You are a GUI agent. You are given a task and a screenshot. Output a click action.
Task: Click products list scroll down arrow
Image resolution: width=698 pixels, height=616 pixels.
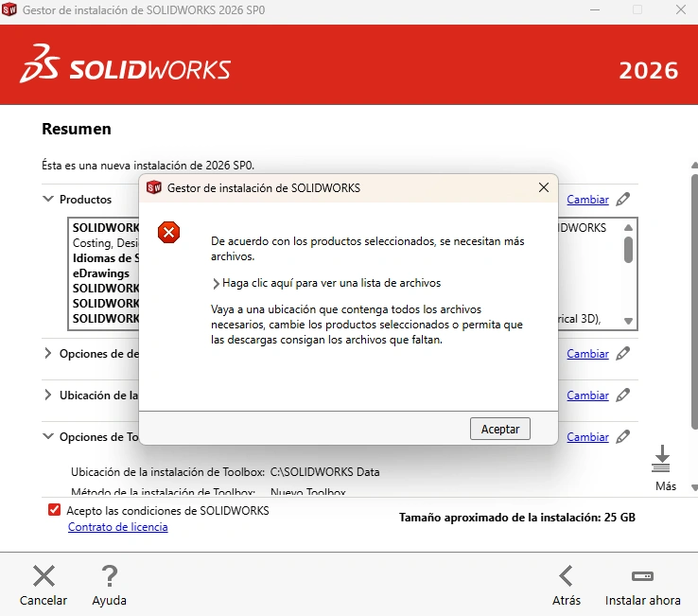tap(628, 321)
